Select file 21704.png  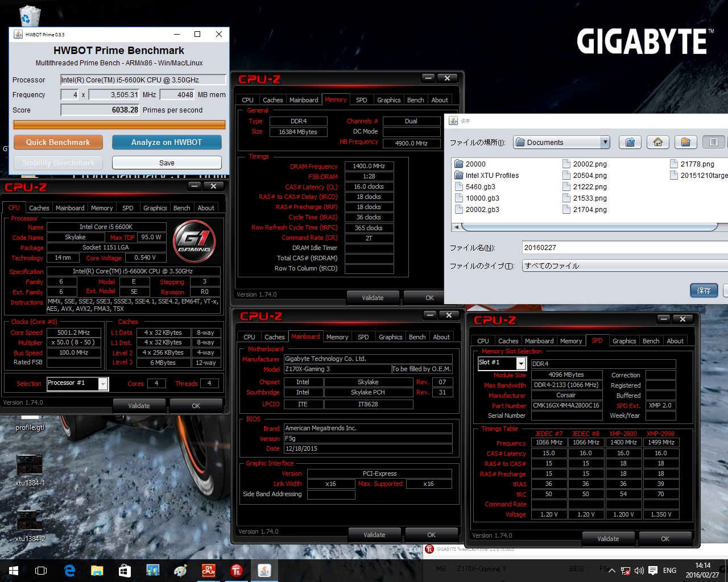[585, 209]
